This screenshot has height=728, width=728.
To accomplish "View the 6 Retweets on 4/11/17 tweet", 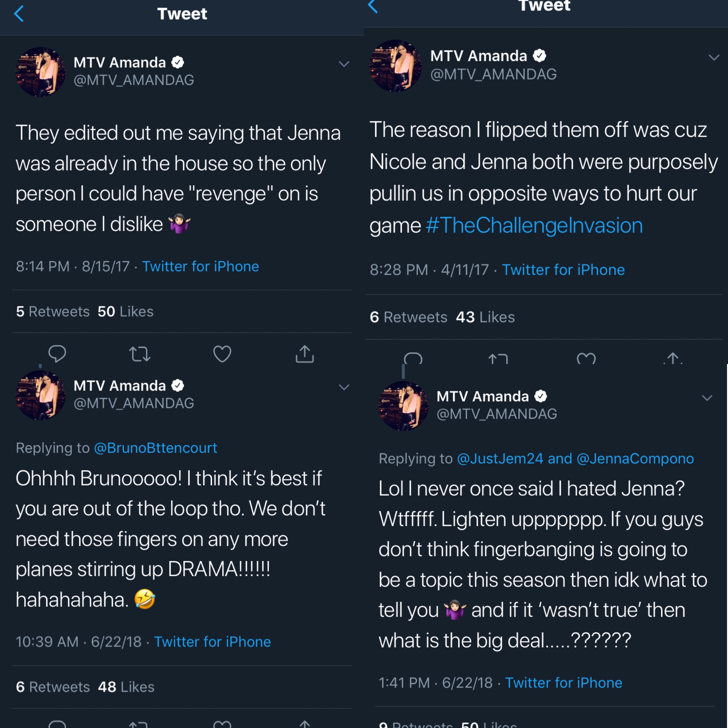I will click(409, 317).
